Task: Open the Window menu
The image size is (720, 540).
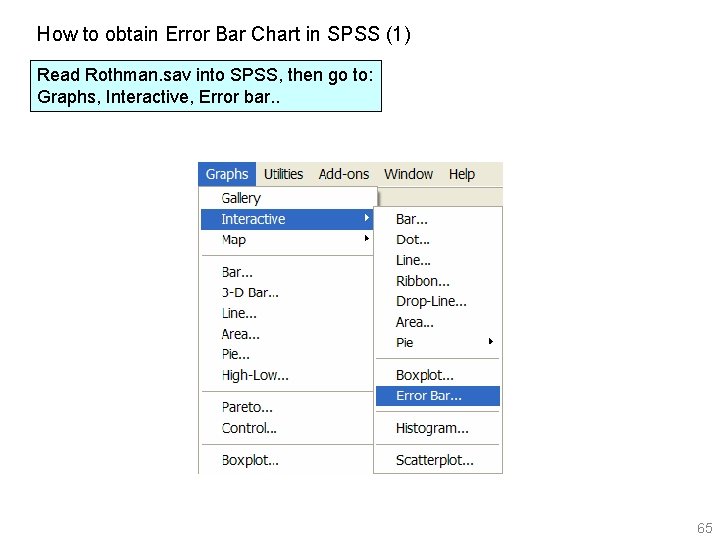Action: click(x=408, y=174)
